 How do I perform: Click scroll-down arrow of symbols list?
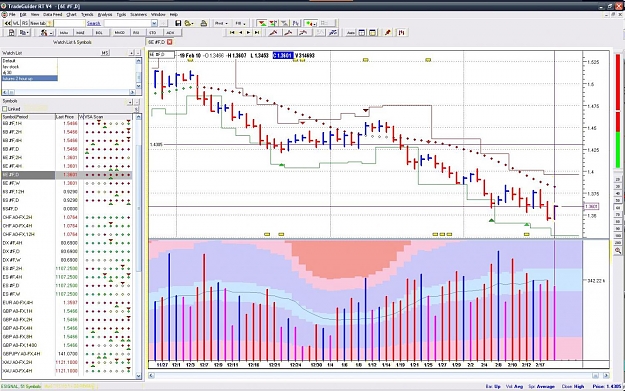click(138, 375)
